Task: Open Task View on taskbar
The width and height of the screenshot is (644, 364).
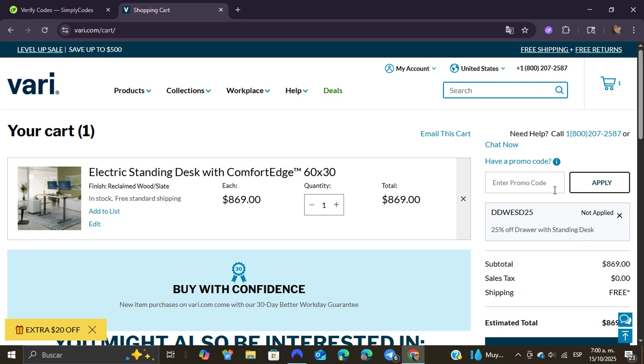Action: coord(170,355)
